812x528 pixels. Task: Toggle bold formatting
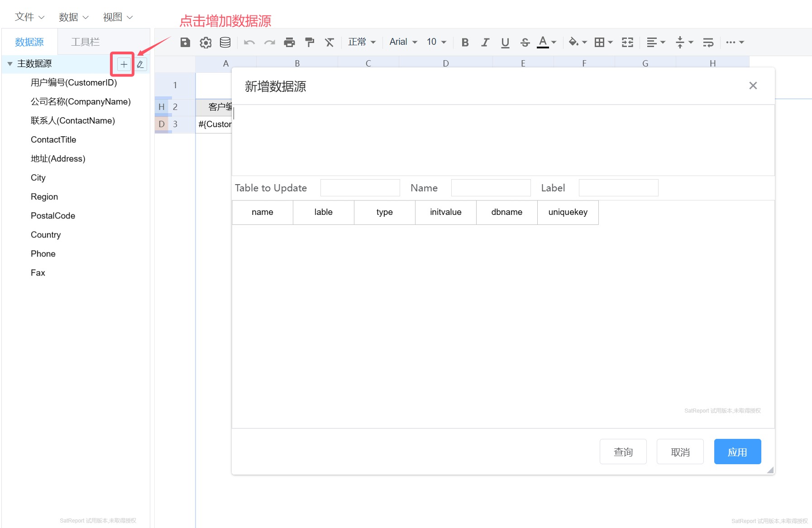465,42
